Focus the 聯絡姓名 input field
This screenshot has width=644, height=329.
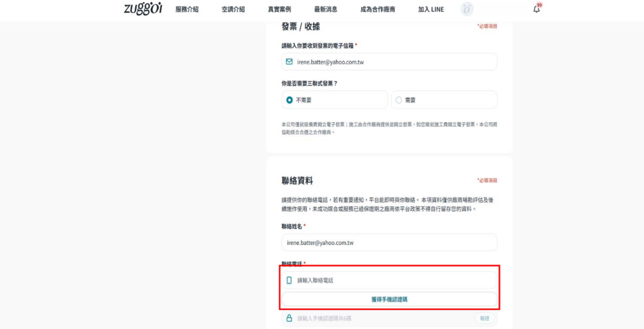pyautogui.click(x=389, y=242)
